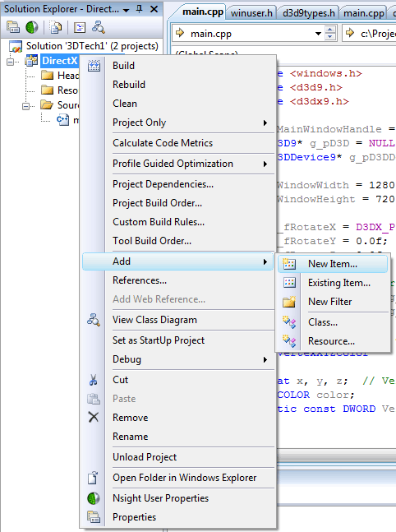Switch to the winuser.h tab

point(251,13)
